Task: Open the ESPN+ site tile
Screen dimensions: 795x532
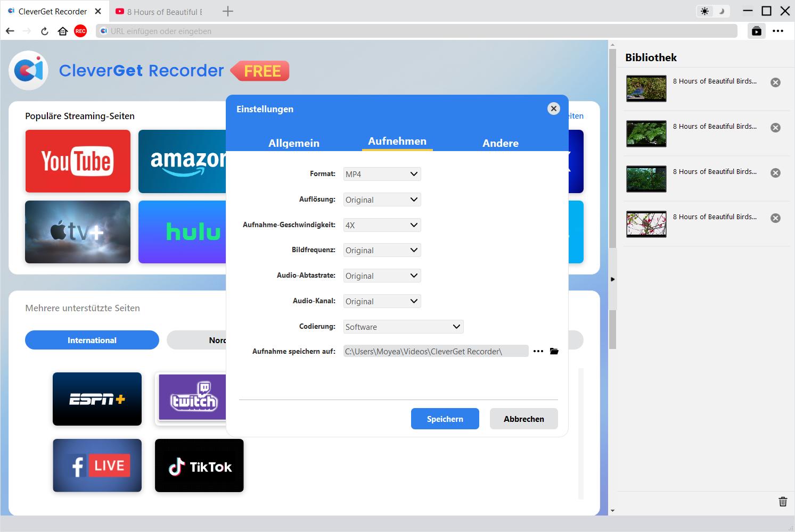Action: click(x=97, y=399)
